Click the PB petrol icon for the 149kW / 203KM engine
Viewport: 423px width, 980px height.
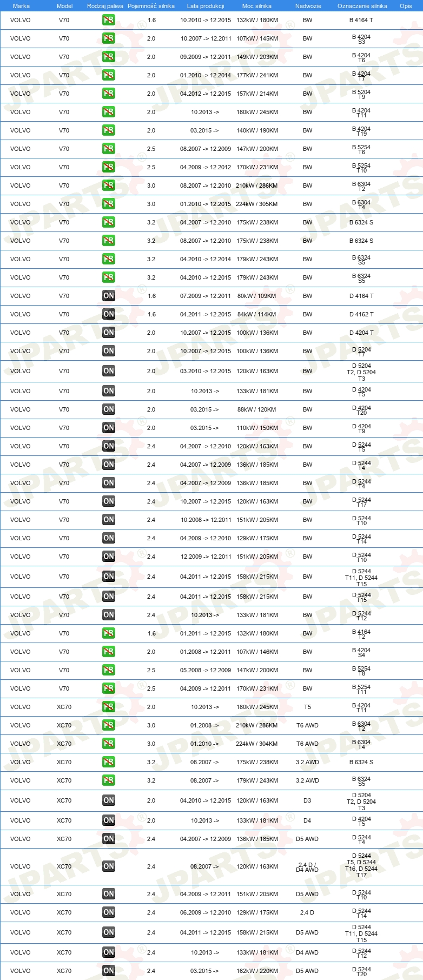108,57
